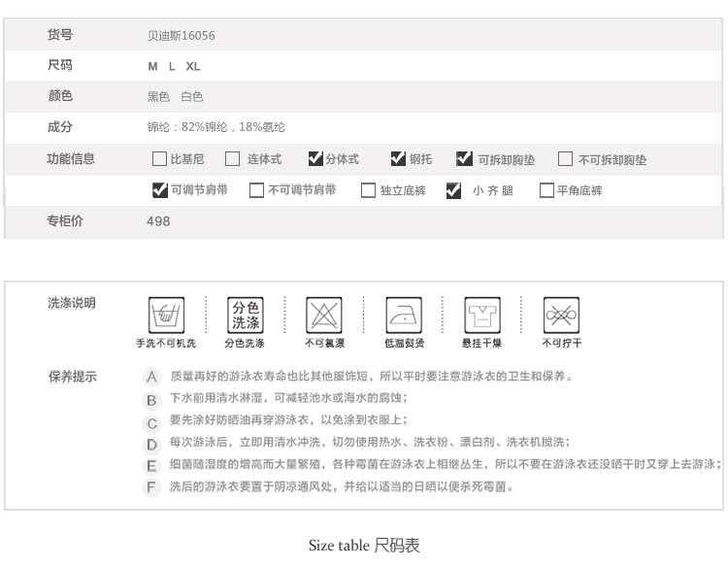Click tip text starting 要先涂好防晒油
Image resolution: width=728 pixels, height=566 pixels.
[289, 420]
